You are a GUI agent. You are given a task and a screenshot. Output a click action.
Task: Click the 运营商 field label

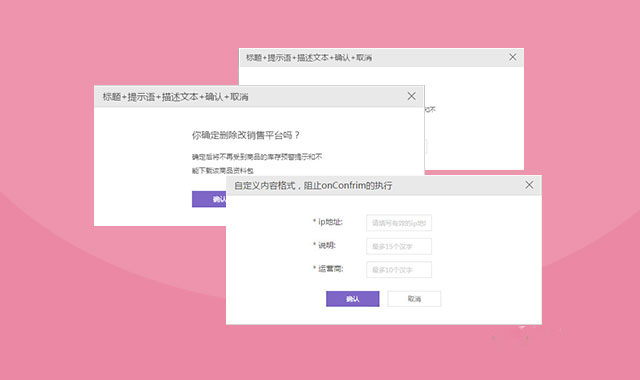pyautogui.click(x=328, y=268)
